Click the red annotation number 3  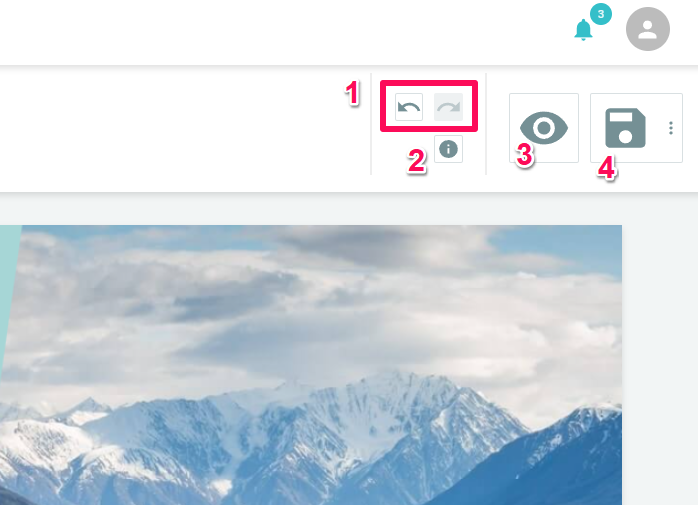525,155
